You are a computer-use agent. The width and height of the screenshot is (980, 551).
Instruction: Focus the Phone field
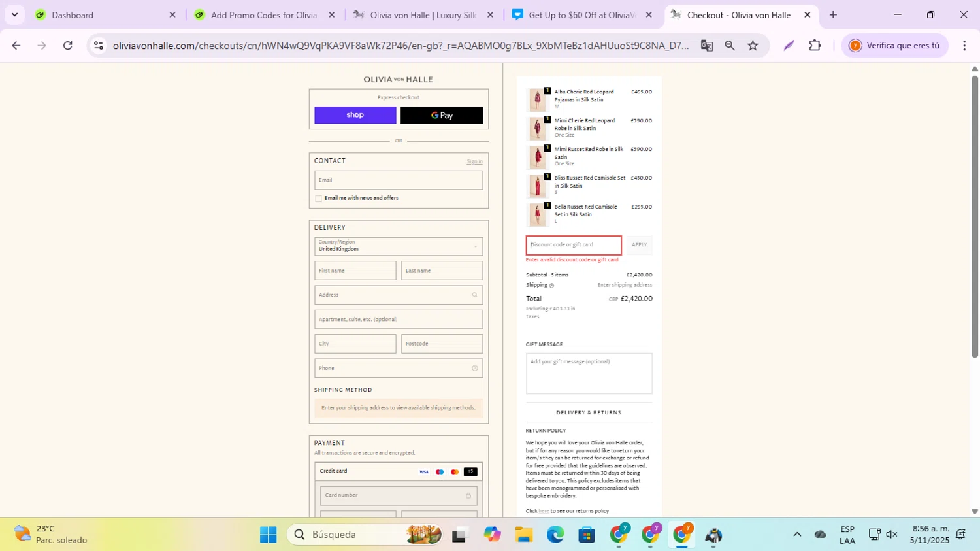point(399,368)
